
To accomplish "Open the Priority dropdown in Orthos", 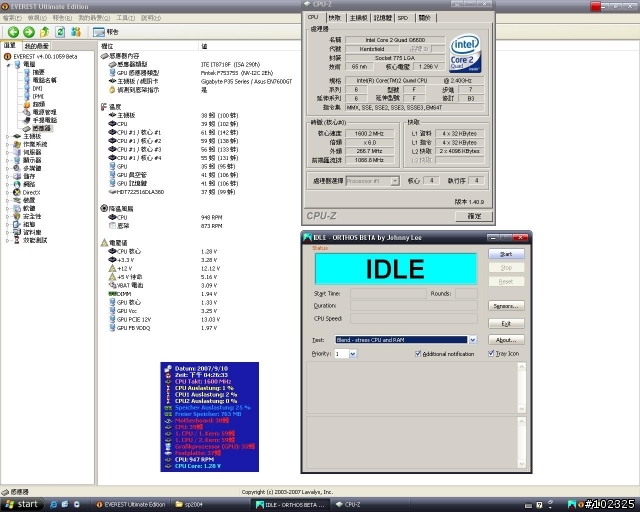I will click(x=353, y=354).
